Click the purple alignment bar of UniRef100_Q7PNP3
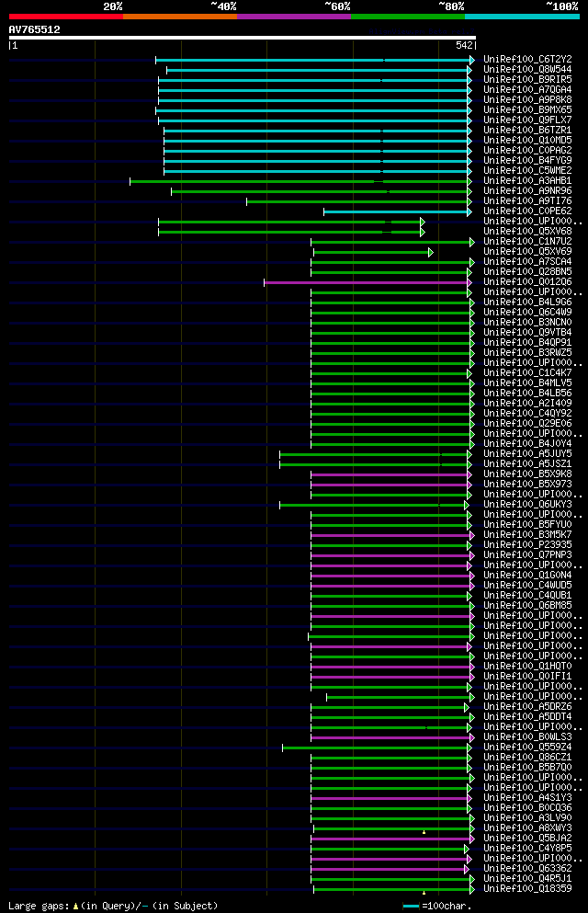 (x=392, y=555)
